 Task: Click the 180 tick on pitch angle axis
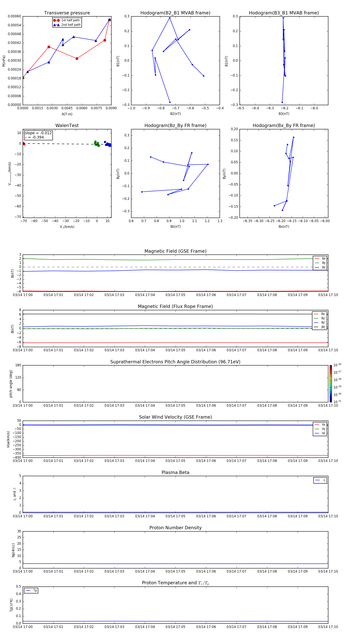click(x=18, y=365)
